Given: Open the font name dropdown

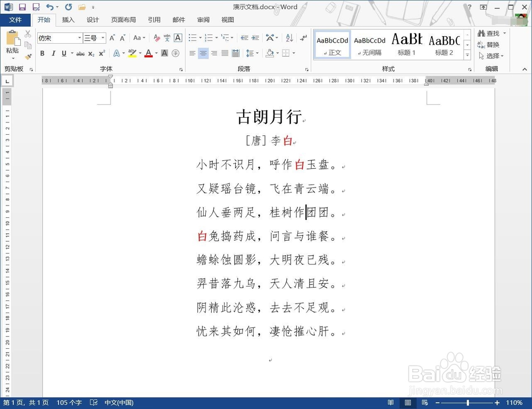Looking at the screenshot, I should (x=80, y=38).
